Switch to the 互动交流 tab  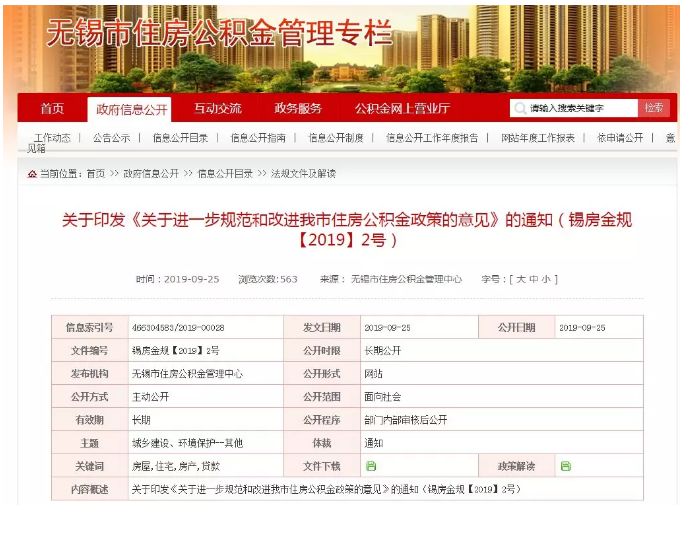click(218, 108)
